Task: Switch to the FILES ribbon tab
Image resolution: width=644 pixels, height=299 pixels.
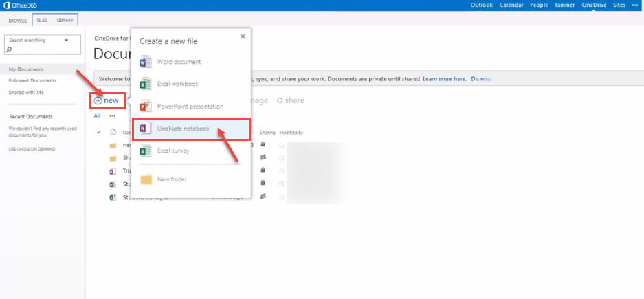Action: (x=42, y=20)
